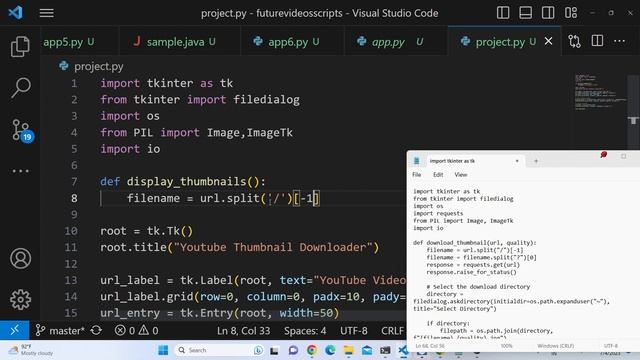
Task: Open File menu in Notepad
Action: [416, 175]
